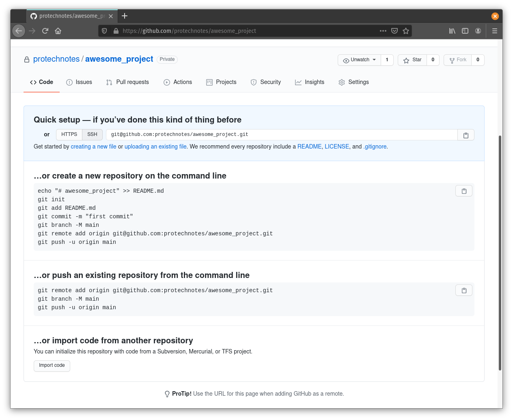Open the Pull requests tab

[127, 82]
